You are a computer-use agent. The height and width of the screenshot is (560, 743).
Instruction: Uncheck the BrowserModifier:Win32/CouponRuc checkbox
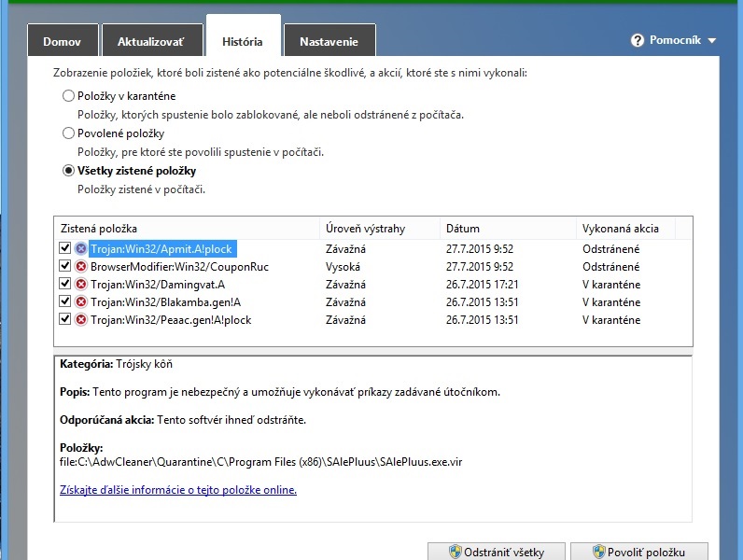(64, 267)
